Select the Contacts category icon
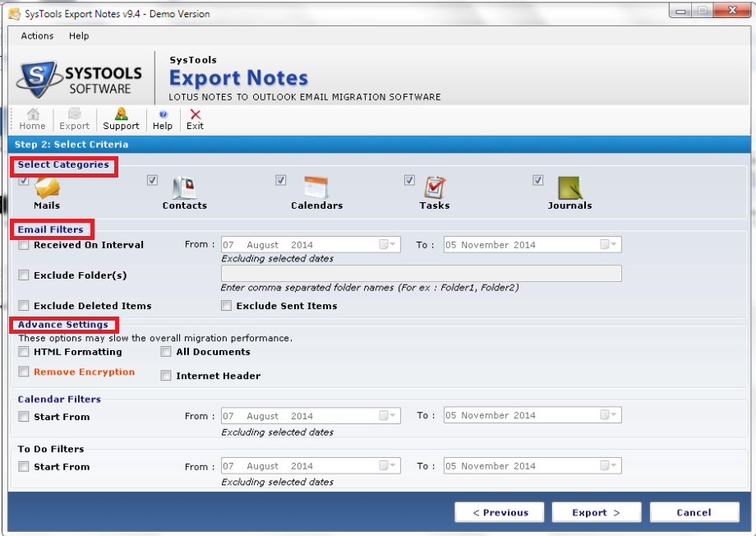Viewport: 756px width, 536px height. [183, 188]
